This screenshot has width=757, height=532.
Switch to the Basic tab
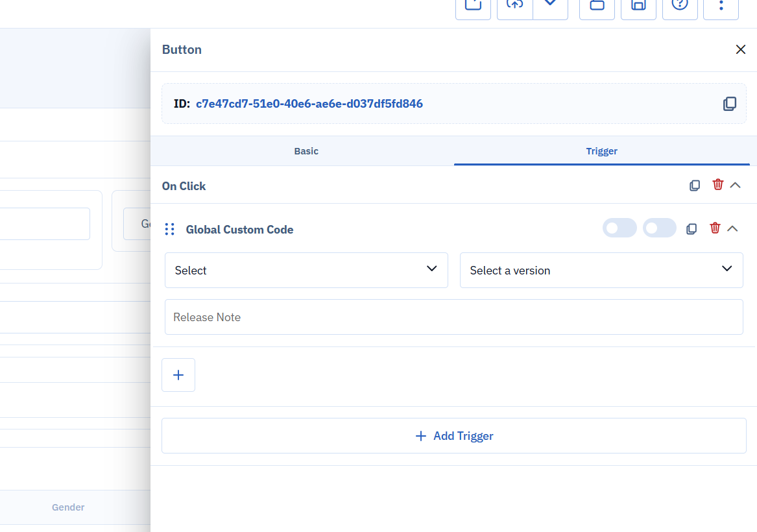click(306, 151)
